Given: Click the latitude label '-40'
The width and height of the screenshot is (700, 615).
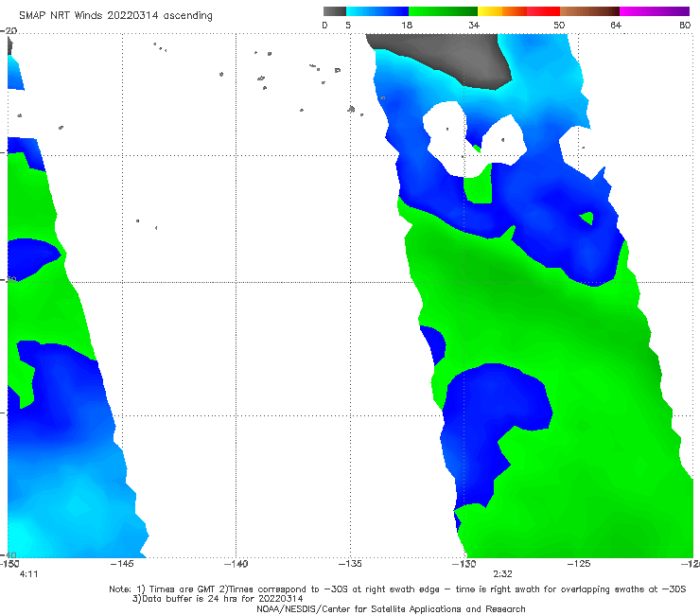Looking at the screenshot, I should click(9, 555).
